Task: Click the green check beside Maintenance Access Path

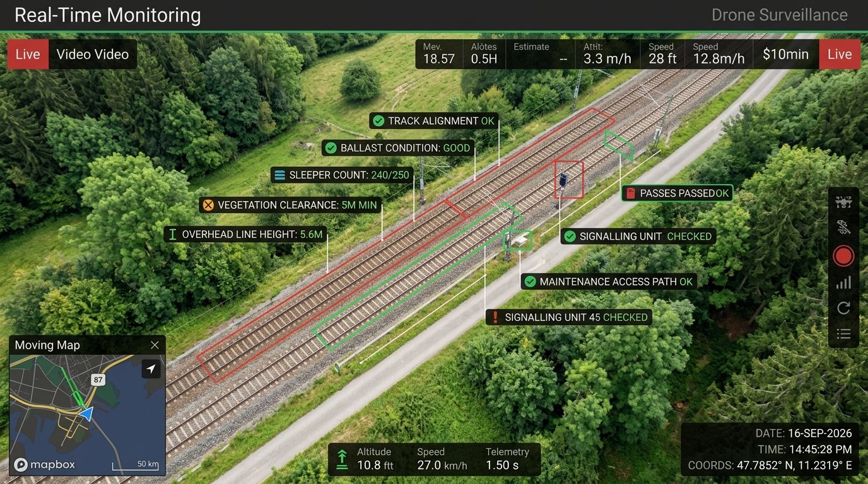Action: point(530,282)
